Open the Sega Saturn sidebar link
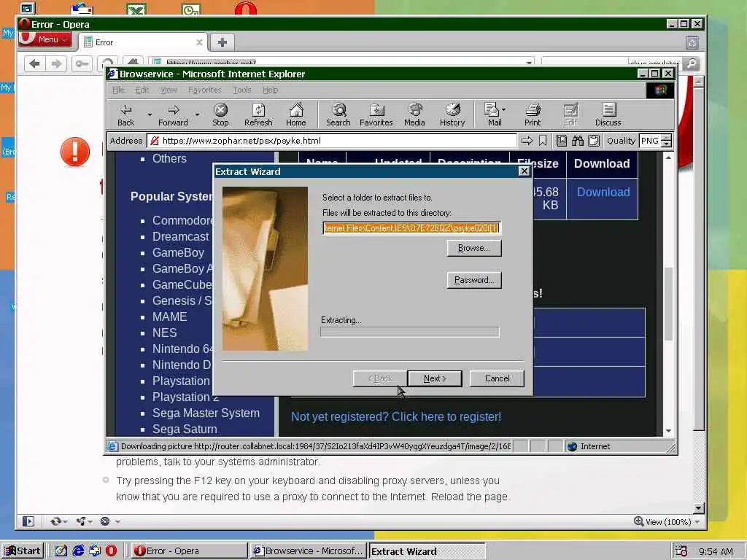The image size is (747, 560). (x=185, y=429)
